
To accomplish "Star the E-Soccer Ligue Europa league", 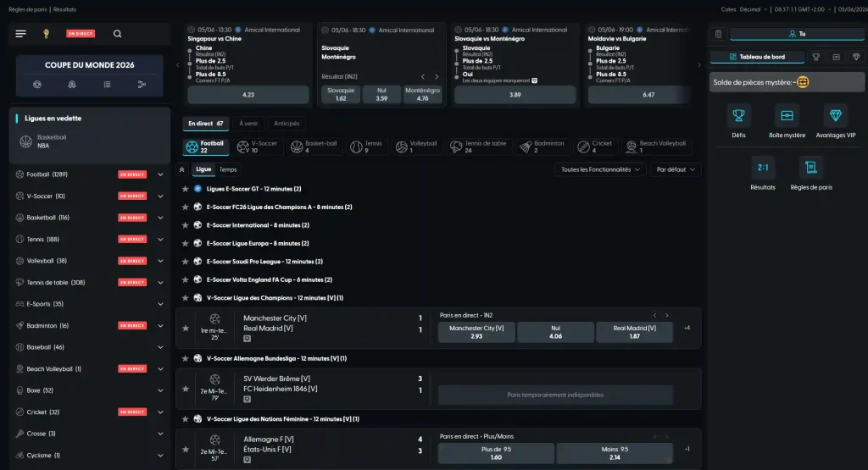I will [185, 243].
